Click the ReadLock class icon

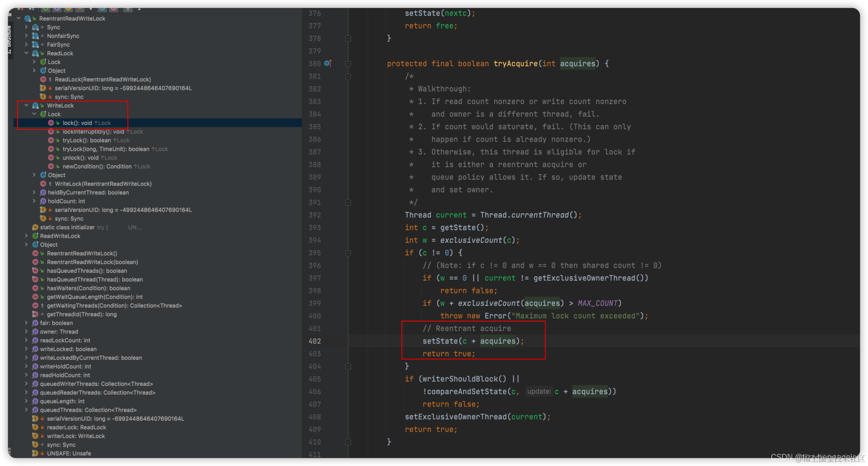click(x=36, y=54)
